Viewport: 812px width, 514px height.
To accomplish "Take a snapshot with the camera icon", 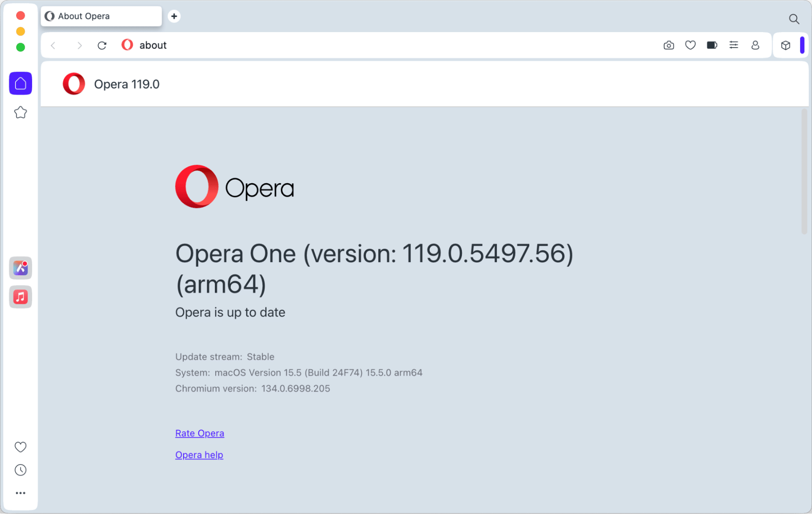I will (668, 45).
